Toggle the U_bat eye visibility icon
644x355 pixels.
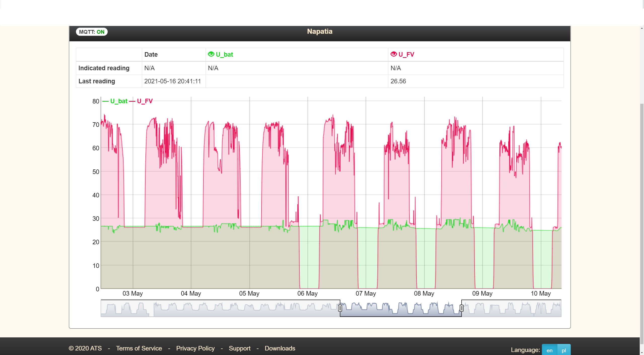tap(211, 54)
